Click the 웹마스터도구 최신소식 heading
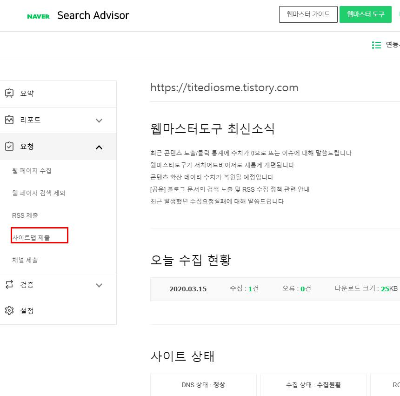The image size is (400, 396). click(213, 129)
